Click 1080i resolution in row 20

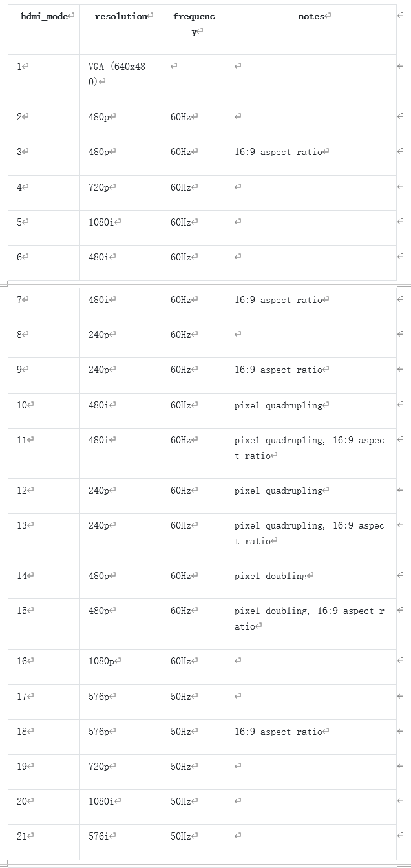click(x=101, y=801)
